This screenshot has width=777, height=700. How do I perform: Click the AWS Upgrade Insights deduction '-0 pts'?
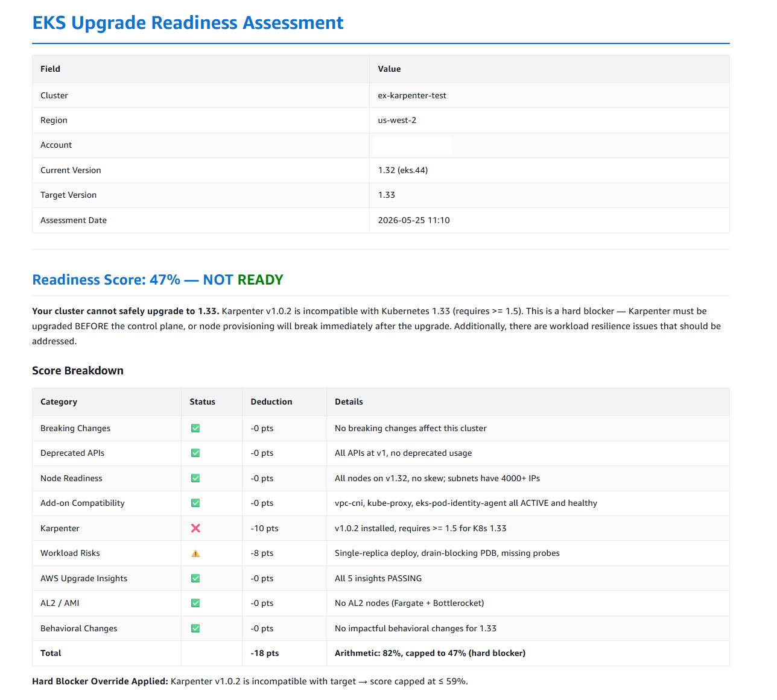click(262, 578)
